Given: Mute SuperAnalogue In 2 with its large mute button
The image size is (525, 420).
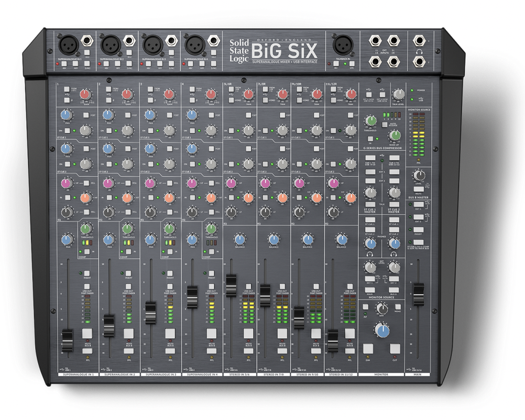Looking at the screenshot, I should 128,334.
